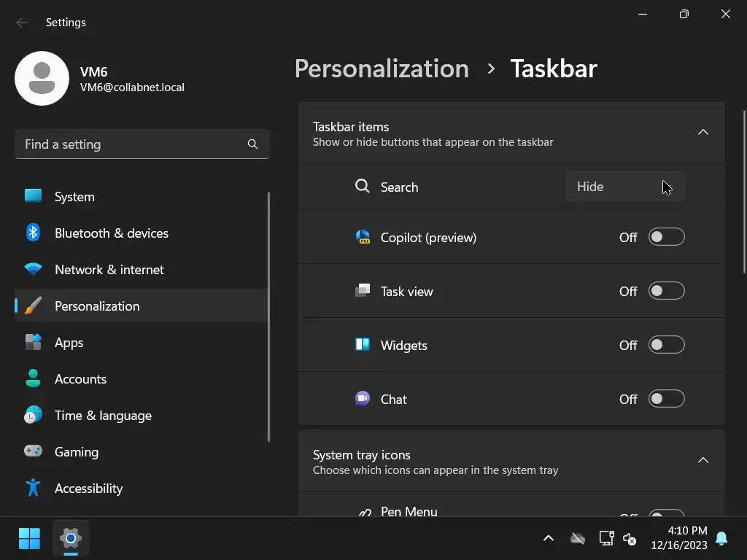
Task: Open the clock and date flyout
Action: [678, 538]
